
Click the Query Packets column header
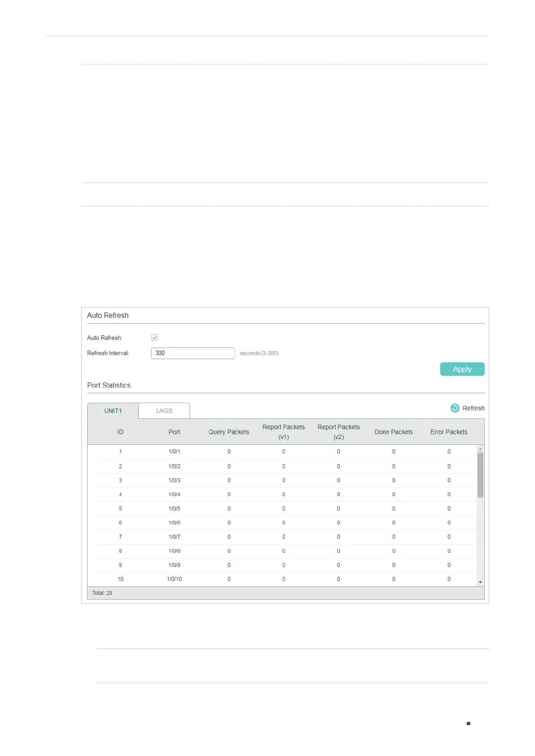[229, 432]
